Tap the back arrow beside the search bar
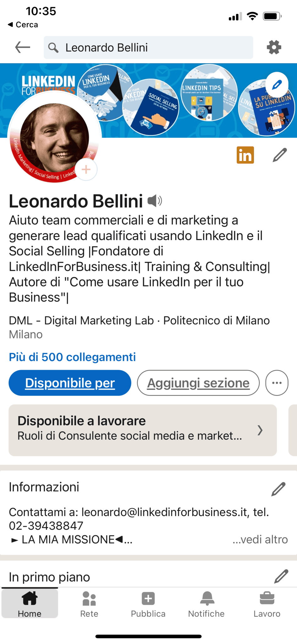Screen dimensions: 297x644 (23, 47)
